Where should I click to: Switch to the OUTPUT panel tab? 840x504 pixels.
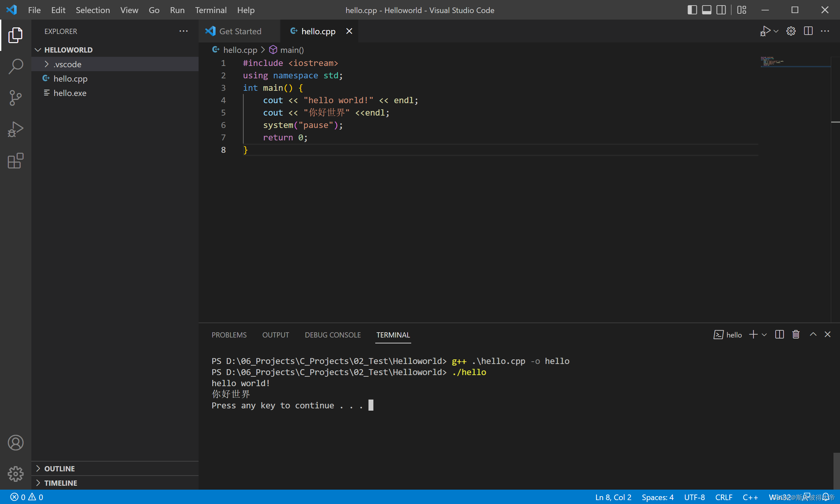pyautogui.click(x=276, y=335)
